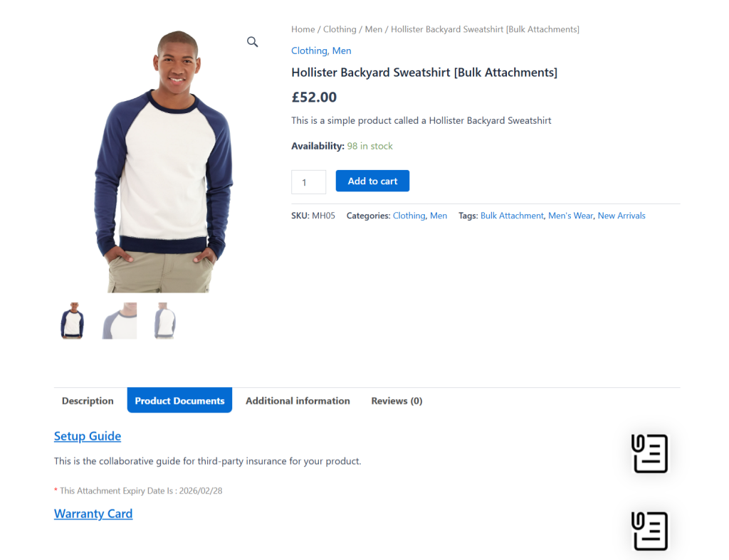This screenshot has height=560, width=729.
Task: Click the Bulk Attachment tag
Action: coord(512,216)
